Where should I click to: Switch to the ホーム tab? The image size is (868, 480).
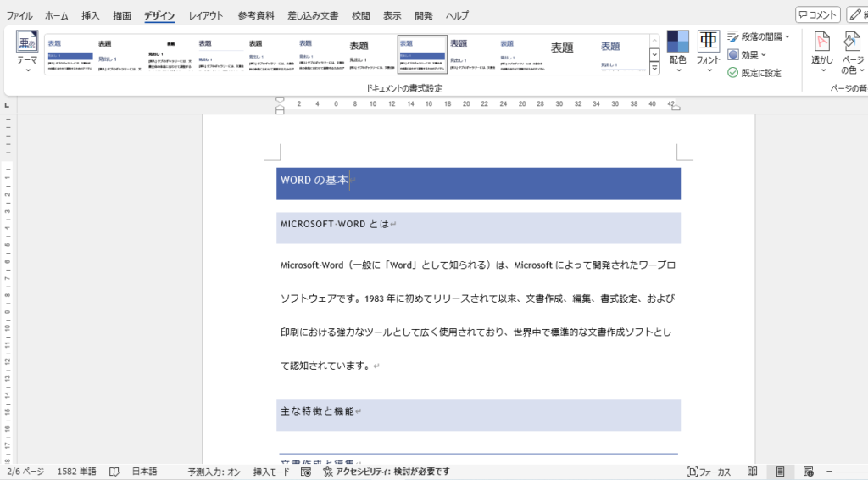point(57,15)
